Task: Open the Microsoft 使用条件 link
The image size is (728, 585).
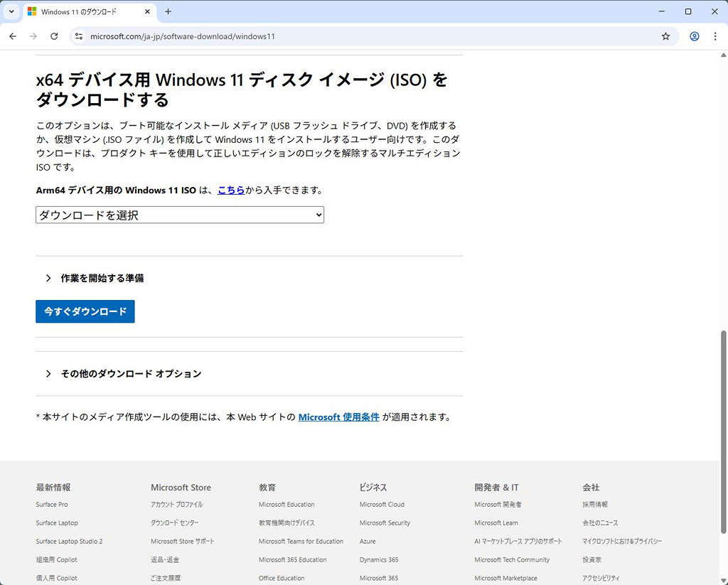Action: pyautogui.click(x=338, y=417)
